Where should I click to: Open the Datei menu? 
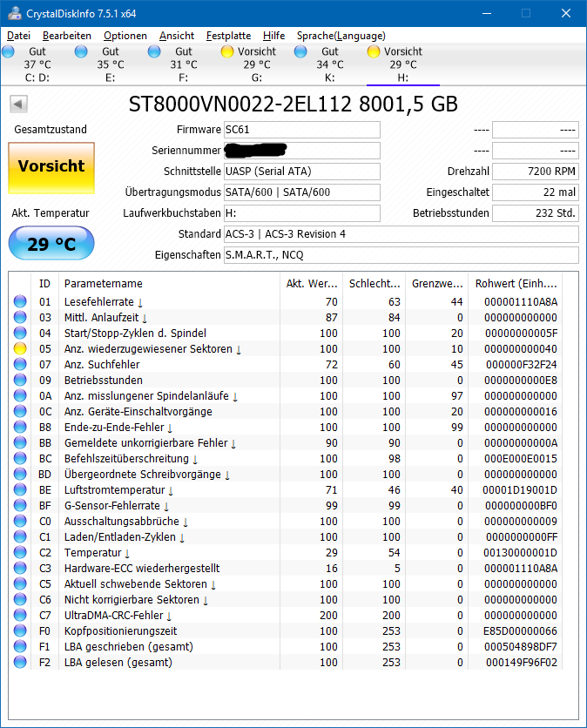(18, 36)
